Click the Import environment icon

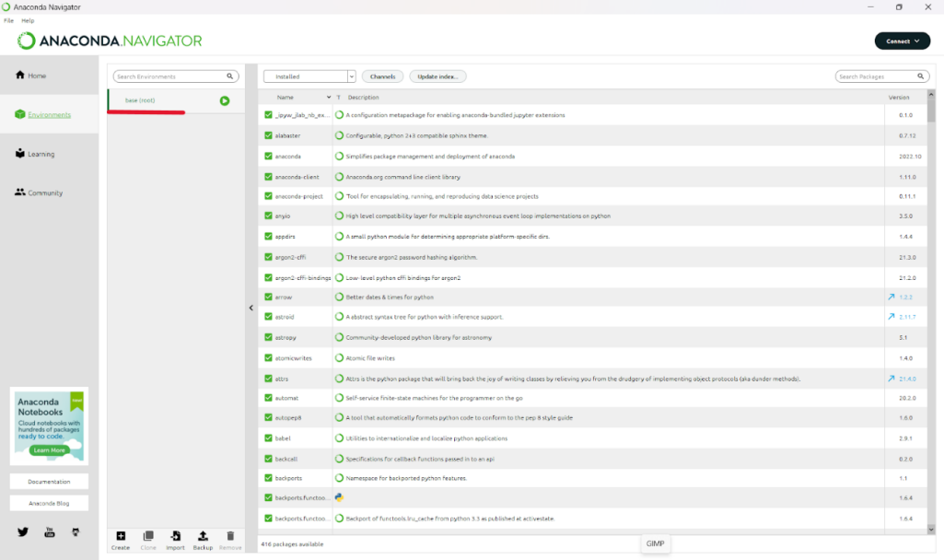tap(175, 536)
